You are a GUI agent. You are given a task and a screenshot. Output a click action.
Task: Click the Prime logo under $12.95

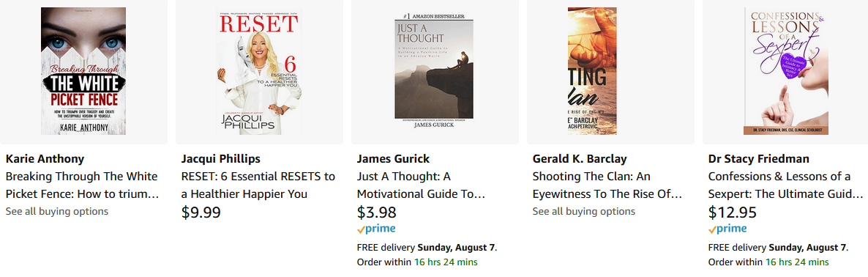click(727, 229)
